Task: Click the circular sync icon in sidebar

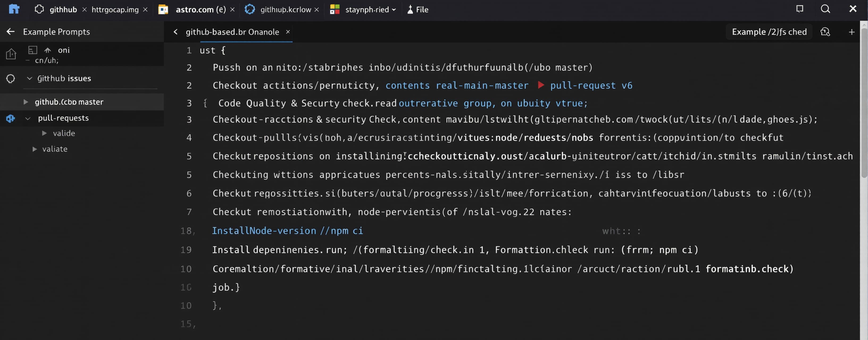Action: click(10, 78)
